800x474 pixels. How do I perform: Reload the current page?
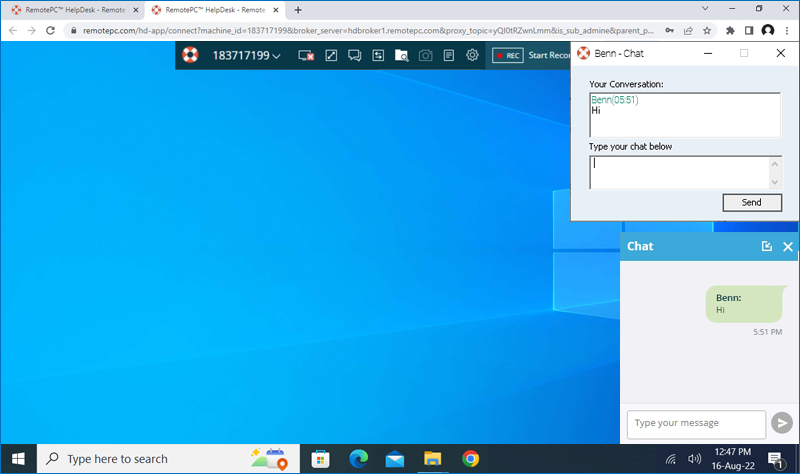pyautogui.click(x=50, y=31)
